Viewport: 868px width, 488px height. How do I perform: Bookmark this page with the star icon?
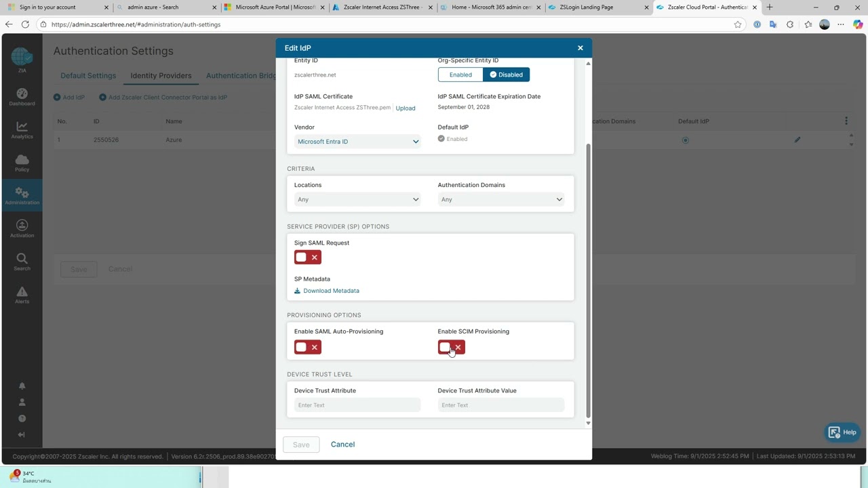[x=738, y=24]
